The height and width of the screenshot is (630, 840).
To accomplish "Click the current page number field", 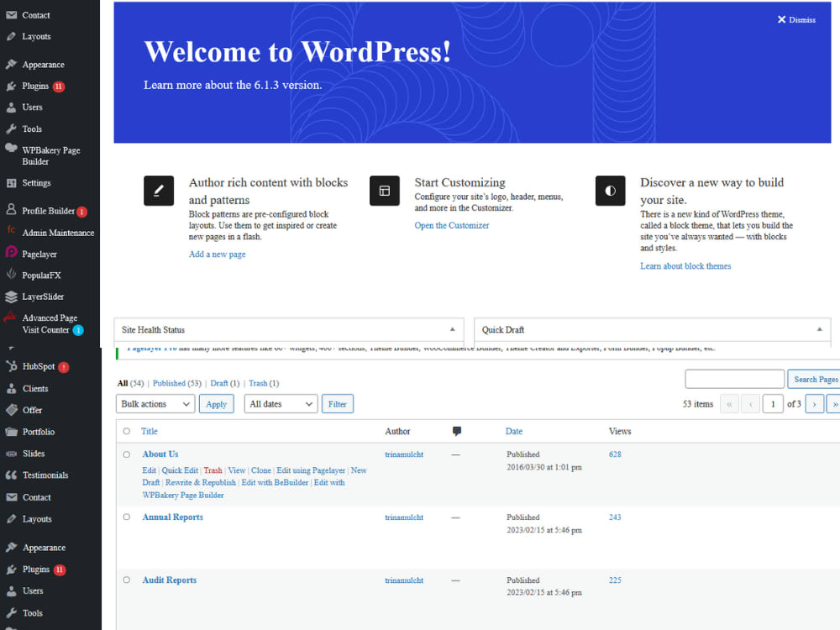I will (x=773, y=404).
